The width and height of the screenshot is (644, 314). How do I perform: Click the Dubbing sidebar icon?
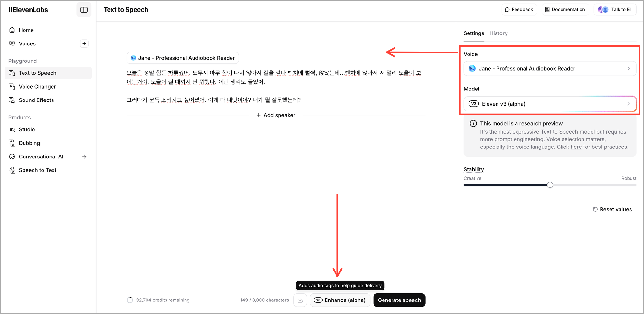(x=12, y=143)
